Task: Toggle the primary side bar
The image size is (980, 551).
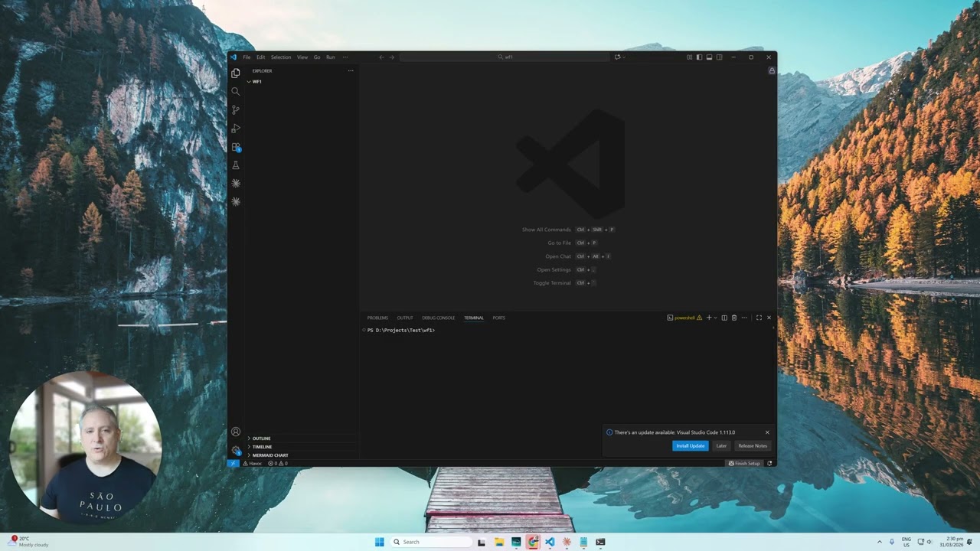Action: [x=699, y=57]
